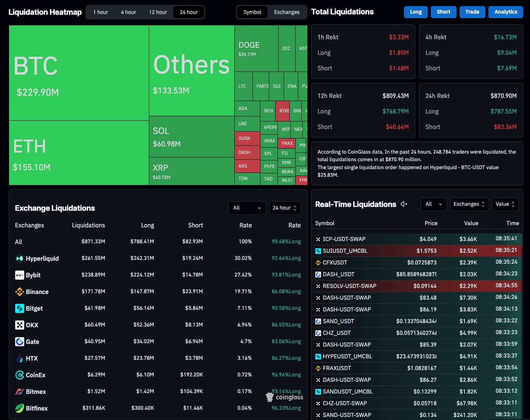Toggle the real-time liquidations sound icon

pos(404,204)
